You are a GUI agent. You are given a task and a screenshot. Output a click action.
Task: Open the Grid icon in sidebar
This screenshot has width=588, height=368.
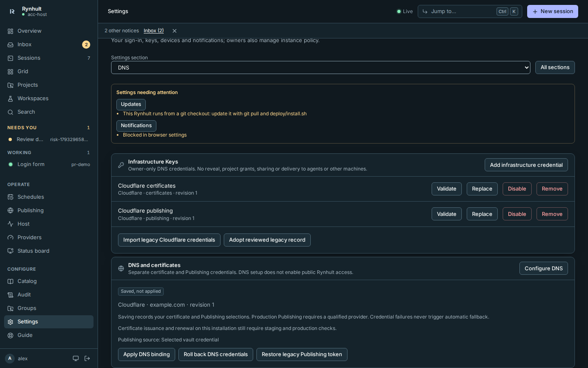coord(11,72)
